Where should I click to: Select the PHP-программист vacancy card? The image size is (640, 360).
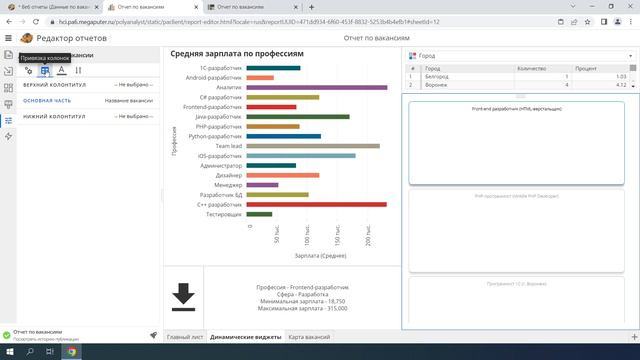point(516,231)
